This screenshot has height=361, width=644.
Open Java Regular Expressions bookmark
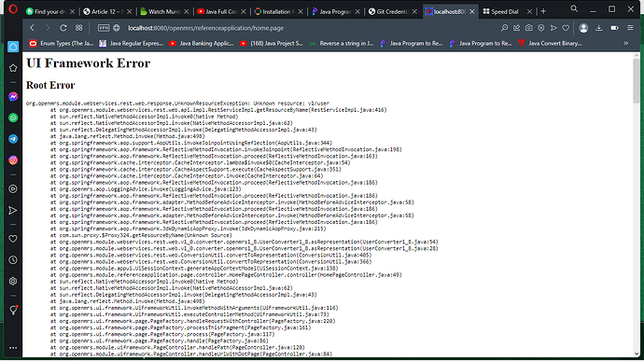tap(132, 43)
